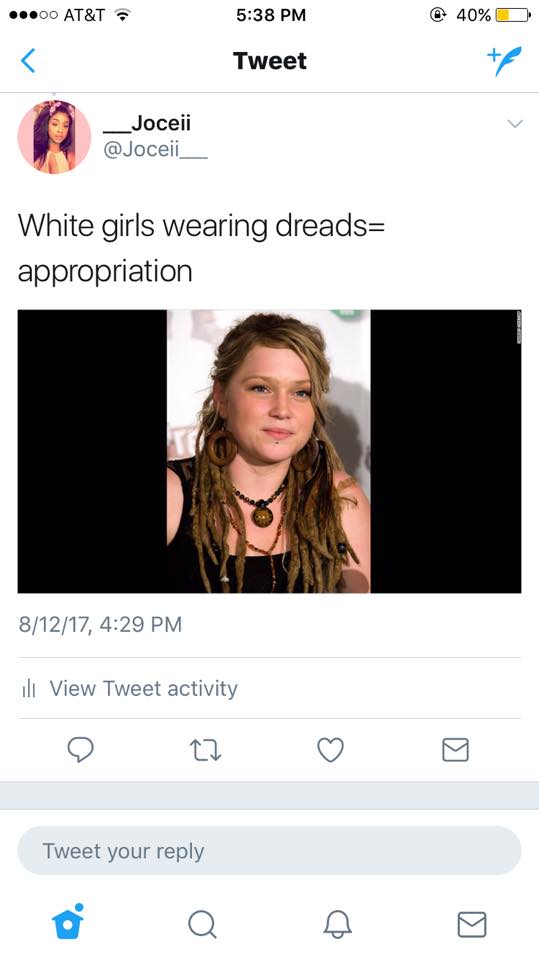Retweet this tweet
This screenshot has height=960, width=539.
[x=205, y=750]
